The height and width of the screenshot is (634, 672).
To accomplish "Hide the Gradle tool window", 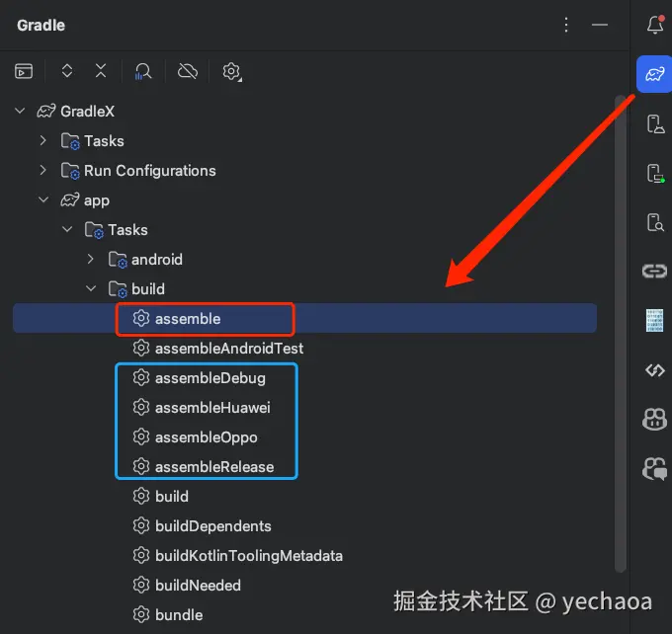I will tap(600, 25).
